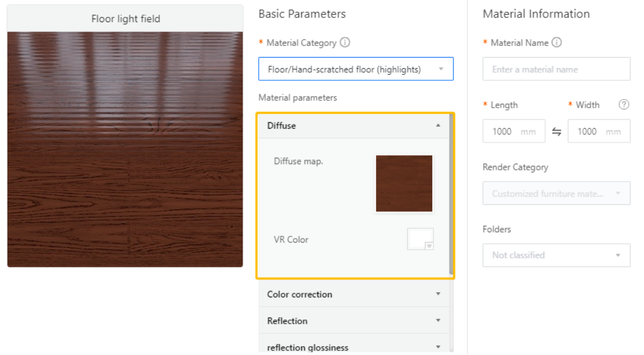Click the Material parameters label

pyautogui.click(x=297, y=97)
